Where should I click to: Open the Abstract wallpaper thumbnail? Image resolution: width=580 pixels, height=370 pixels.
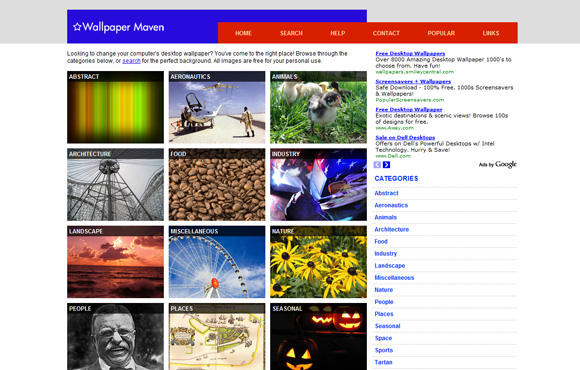[115, 107]
